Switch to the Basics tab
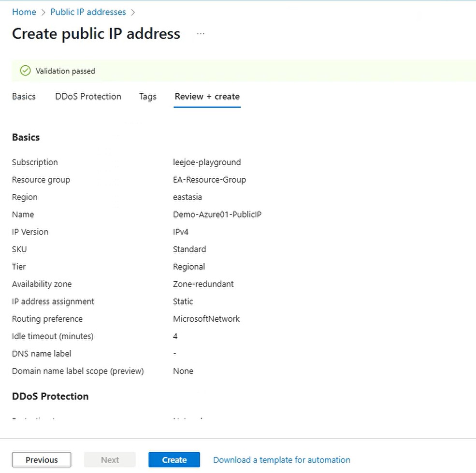Image resolution: width=476 pixels, height=473 pixels. pyautogui.click(x=24, y=97)
